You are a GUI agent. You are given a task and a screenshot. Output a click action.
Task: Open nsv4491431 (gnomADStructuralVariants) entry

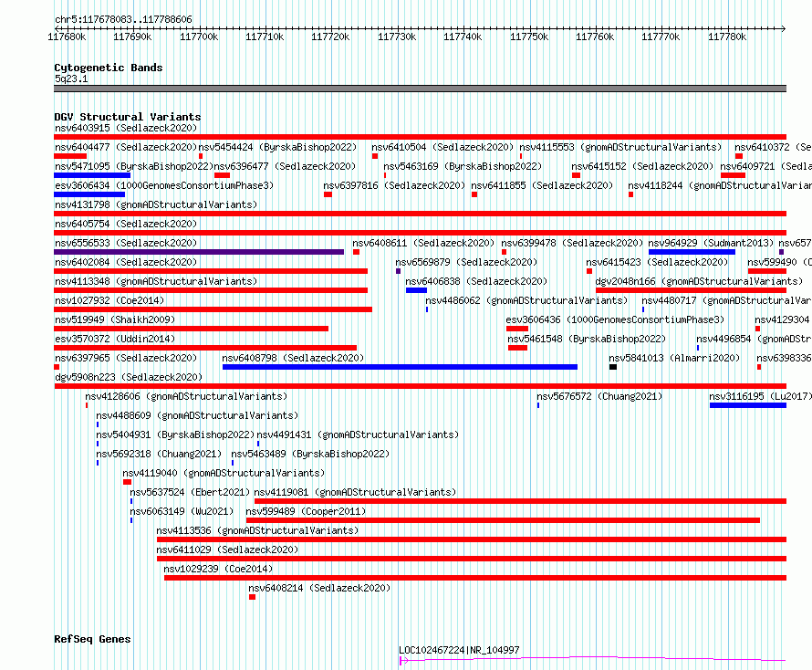(x=358, y=434)
